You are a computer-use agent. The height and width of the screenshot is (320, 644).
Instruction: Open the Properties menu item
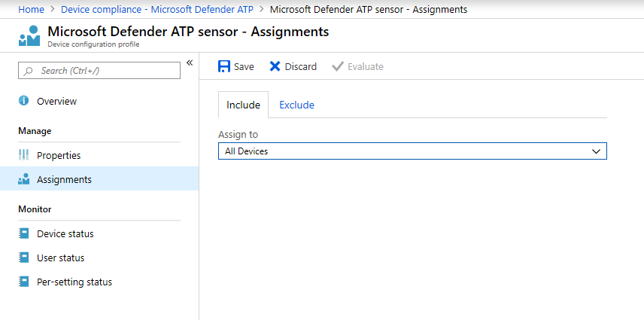[x=59, y=155]
